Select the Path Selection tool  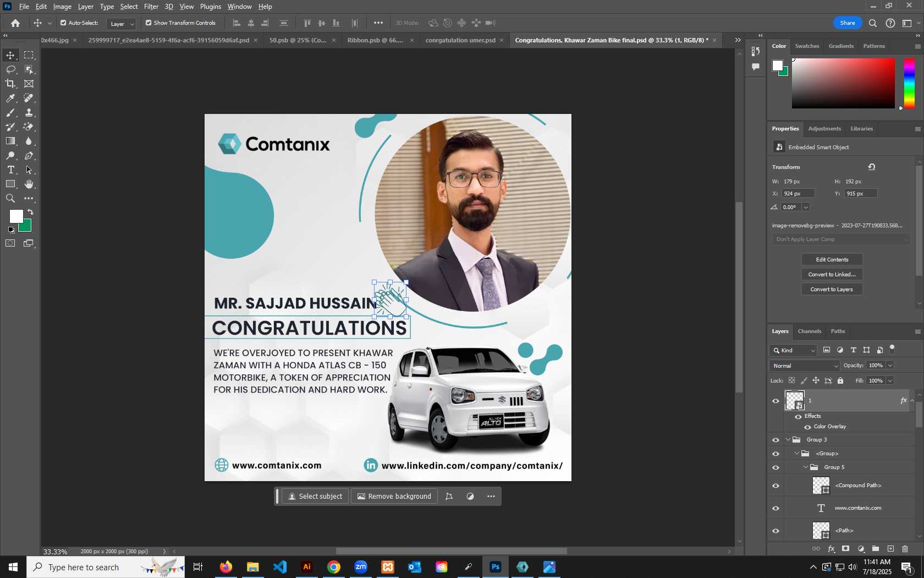[x=29, y=170]
